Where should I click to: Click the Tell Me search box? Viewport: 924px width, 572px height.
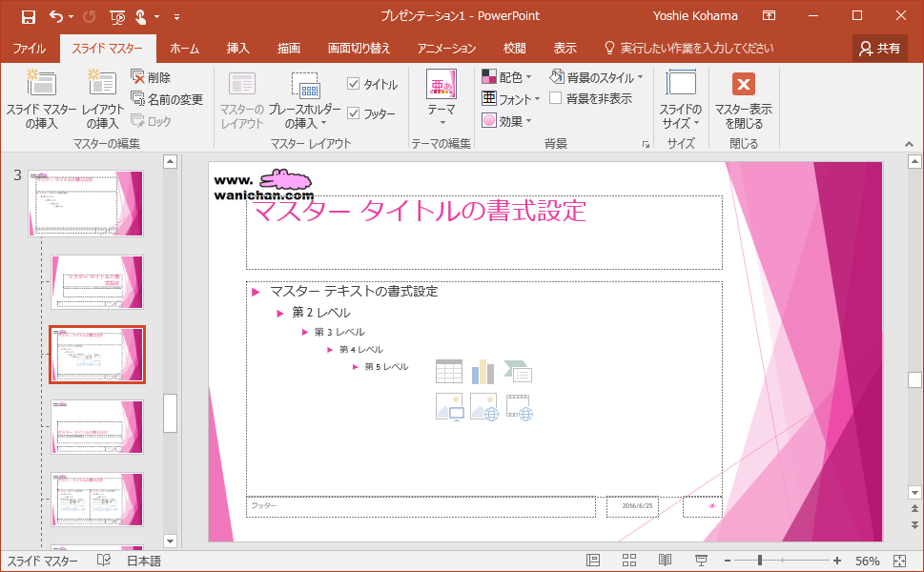[x=689, y=49]
